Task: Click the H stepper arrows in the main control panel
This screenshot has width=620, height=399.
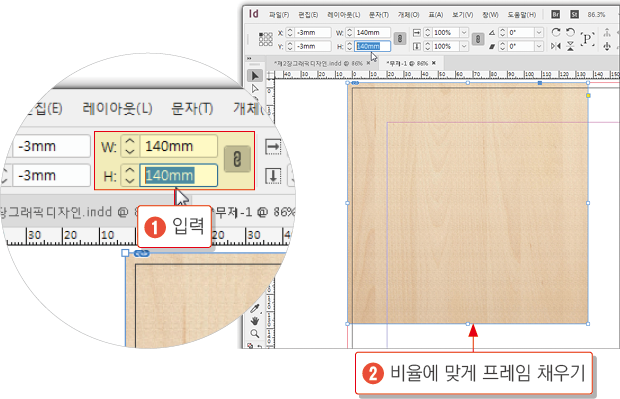Action: [x=350, y=46]
